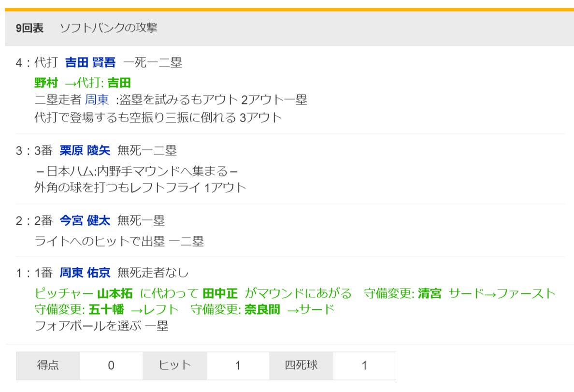This screenshot has height=392, width=574.
Task: Click the 四死球 label cell
Action: click(x=301, y=365)
